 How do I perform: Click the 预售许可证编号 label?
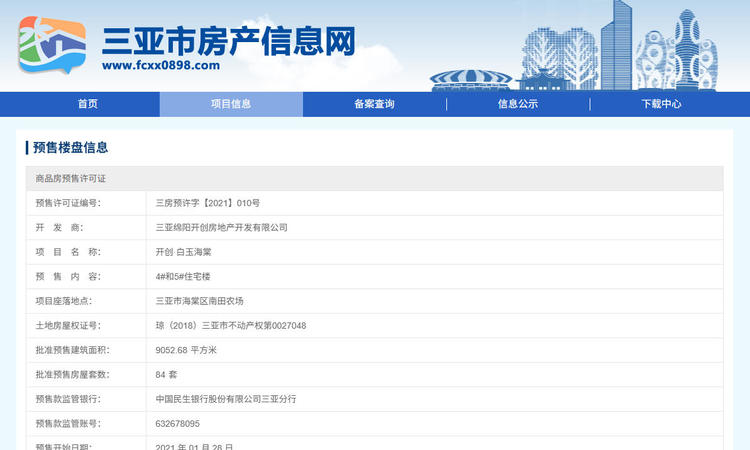[68, 203]
